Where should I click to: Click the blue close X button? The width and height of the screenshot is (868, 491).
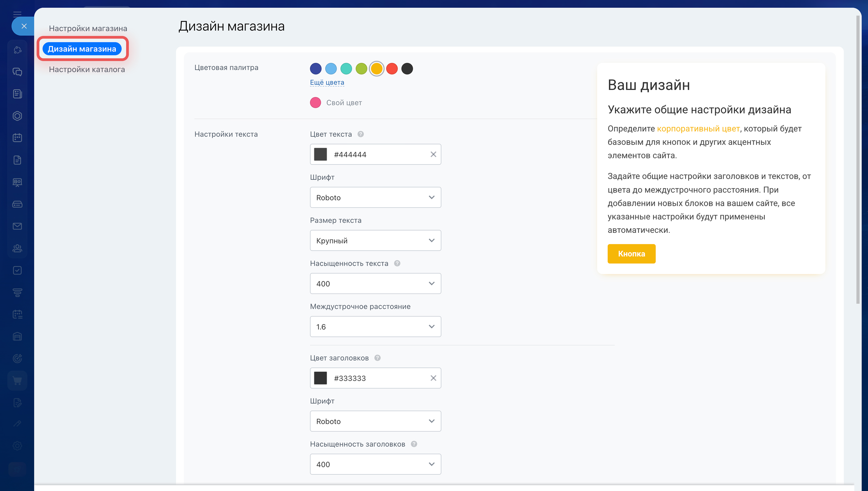pyautogui.click(x=24, y=26)
